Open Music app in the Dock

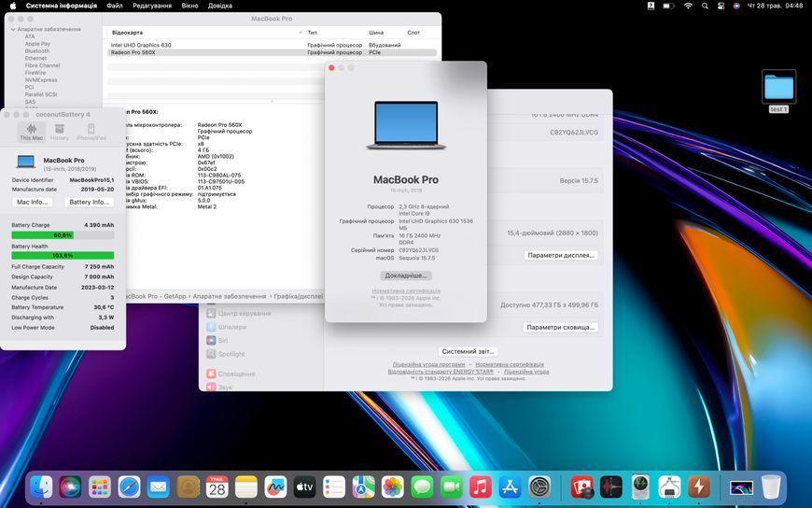pyautogui.click(x=481, y=487)
